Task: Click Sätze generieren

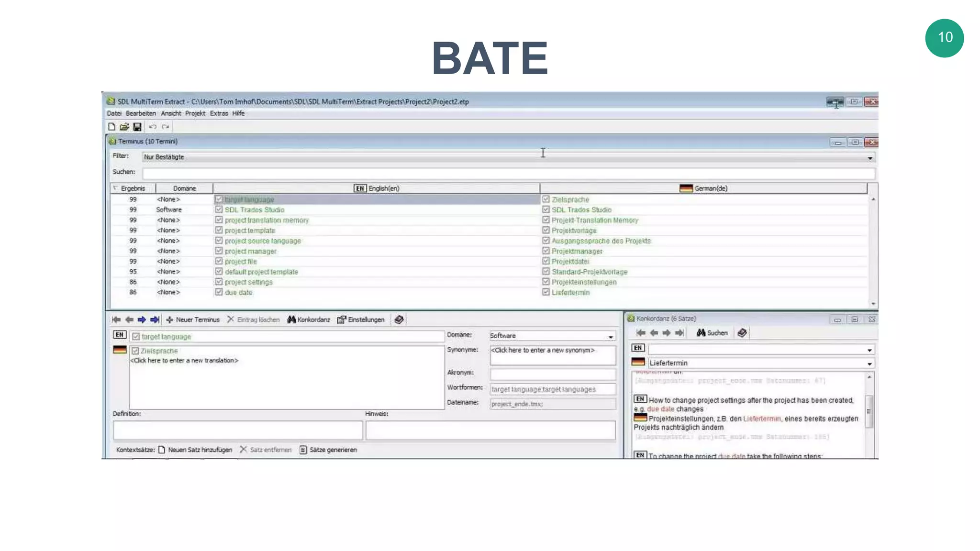Action: point(328,450)
